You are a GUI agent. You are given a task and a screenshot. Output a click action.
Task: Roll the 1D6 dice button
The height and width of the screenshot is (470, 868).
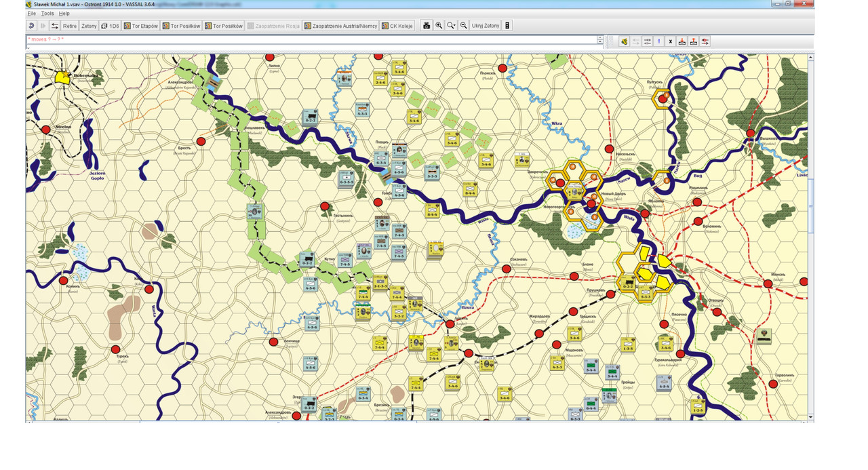point(110,26)
